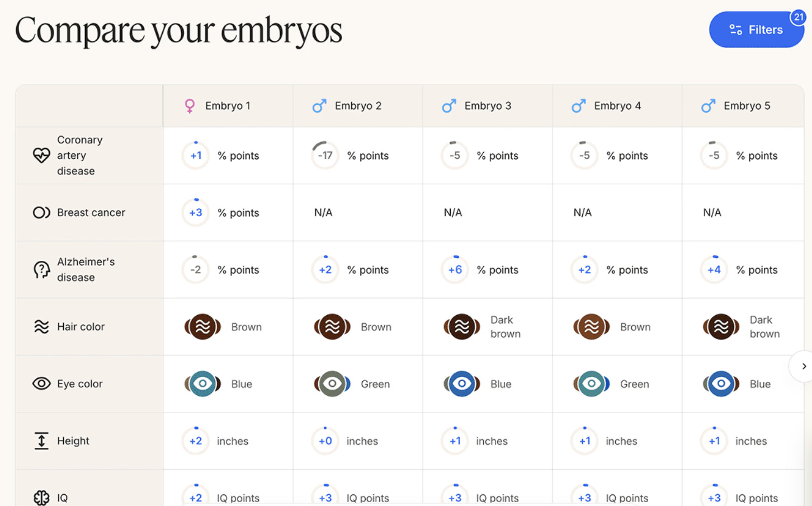Image resolution: width=812 pixels, height=506 pixels.
Task: Open the Height row label
Action: click(x=73, y=441)
